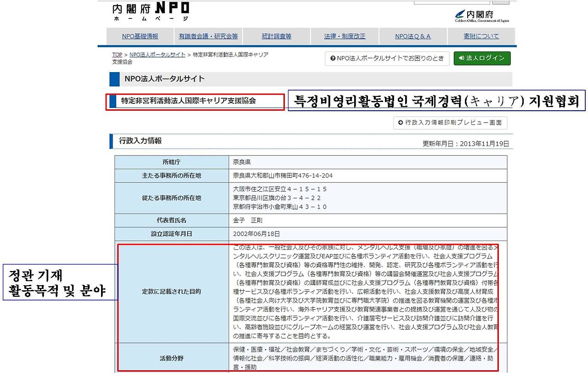Click the 設立認証年月日 label
The image size is (588, 373).
coord(172,234)
